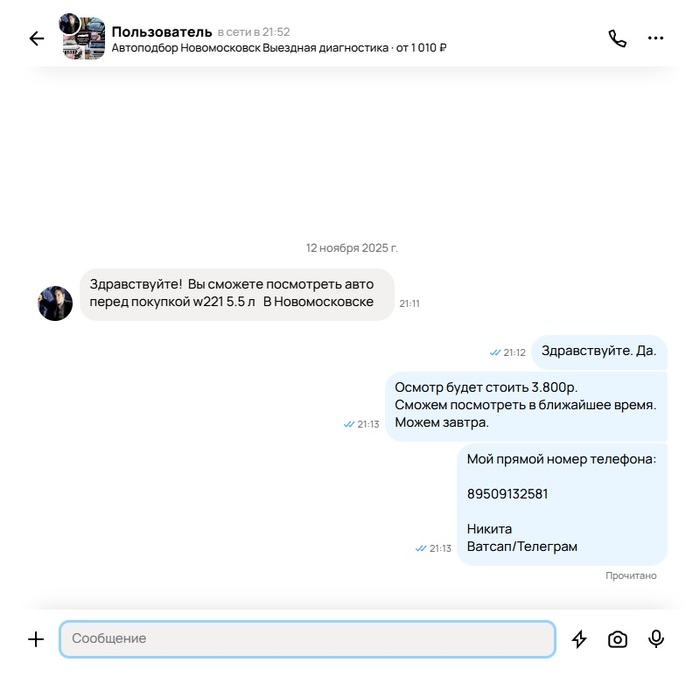
Task: Click the small user avatar in the header
Action: [x=70, y=24]
